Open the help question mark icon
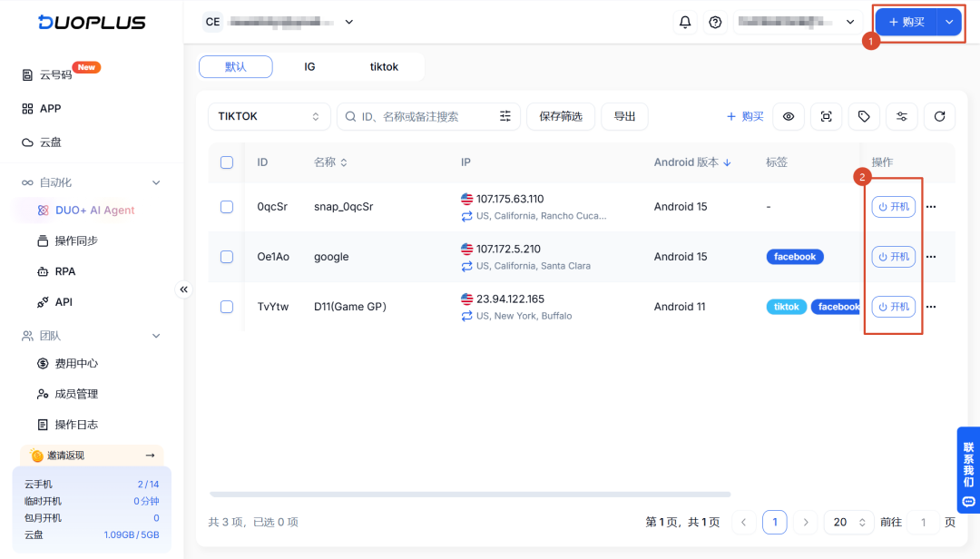This screenshot has width=980, height=559. tap(715, 22)
